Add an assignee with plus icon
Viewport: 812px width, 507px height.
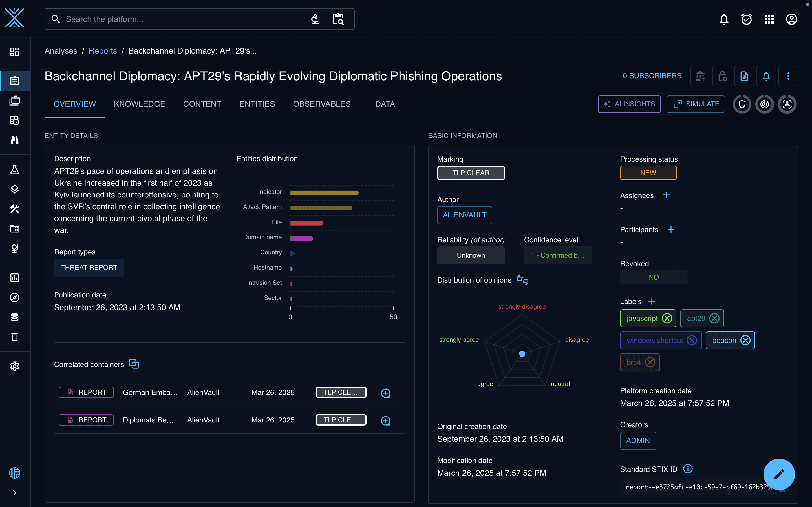667,195
